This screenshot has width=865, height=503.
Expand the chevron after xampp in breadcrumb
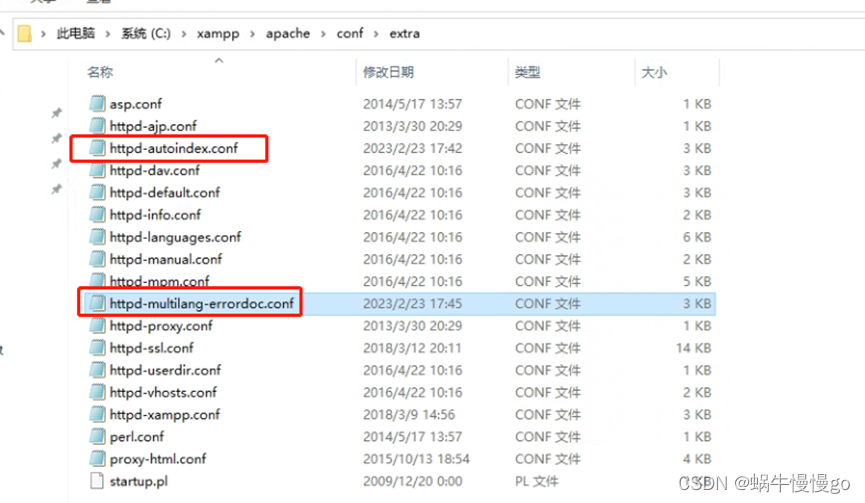pos(252,34)
